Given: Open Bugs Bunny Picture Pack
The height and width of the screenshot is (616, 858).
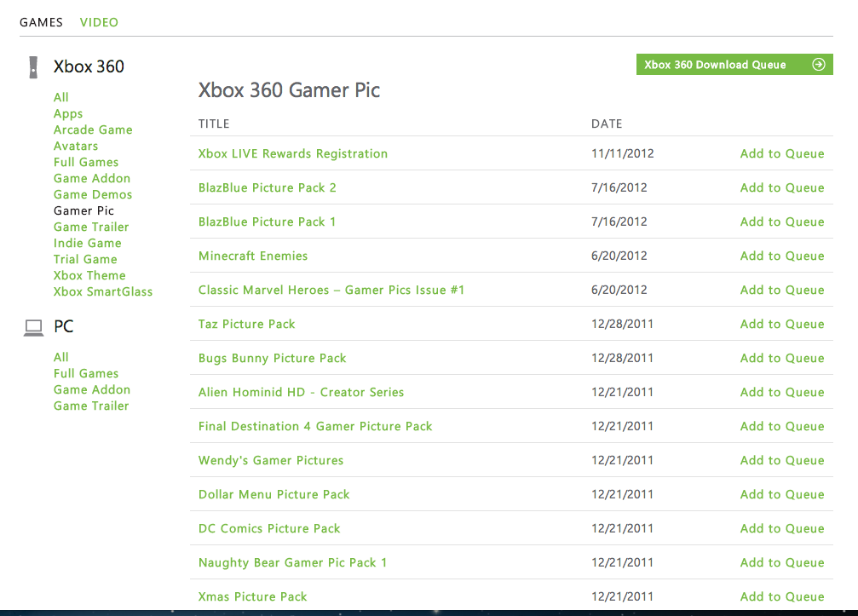Looking at the screenshot, I should 272,359.
